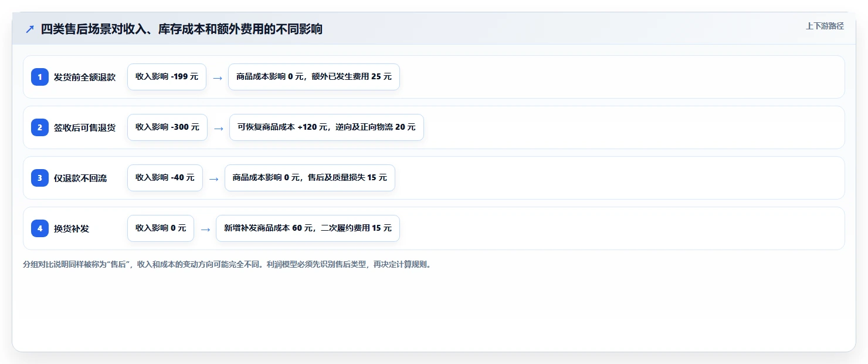Click the 收入影响 -300 元 box
868x364 pixels.
[167, 127]
